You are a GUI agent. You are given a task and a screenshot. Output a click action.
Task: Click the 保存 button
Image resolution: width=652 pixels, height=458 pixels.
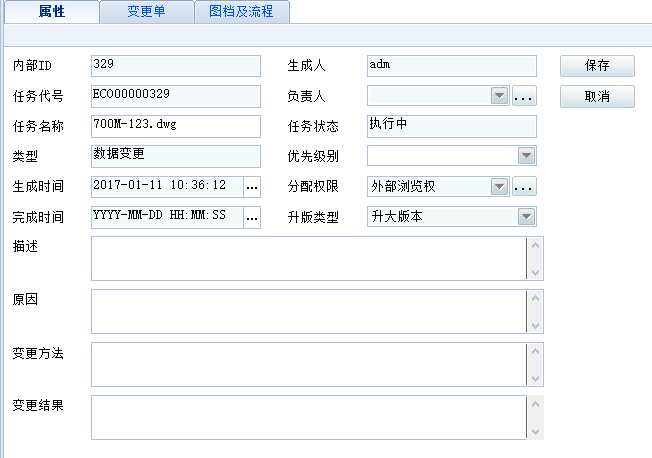tap(597, 66)
